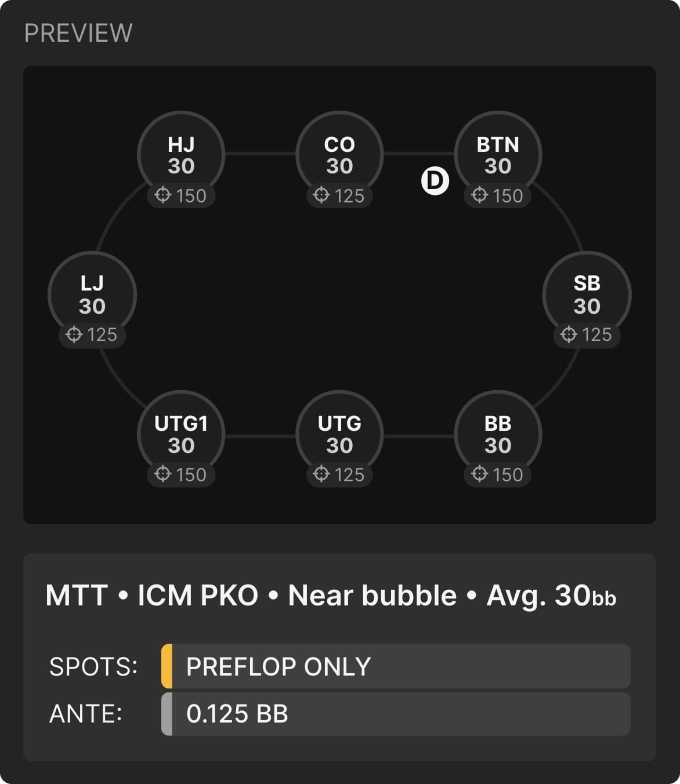Click the UTG bounty crosshair icon
Viewport: 680px width, 784px height.
[x=321, y=474]
